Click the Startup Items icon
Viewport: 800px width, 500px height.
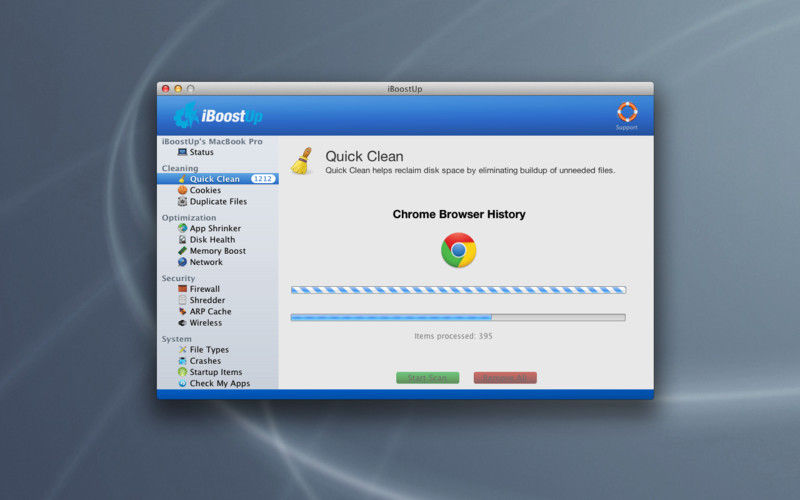coord(182,372)
